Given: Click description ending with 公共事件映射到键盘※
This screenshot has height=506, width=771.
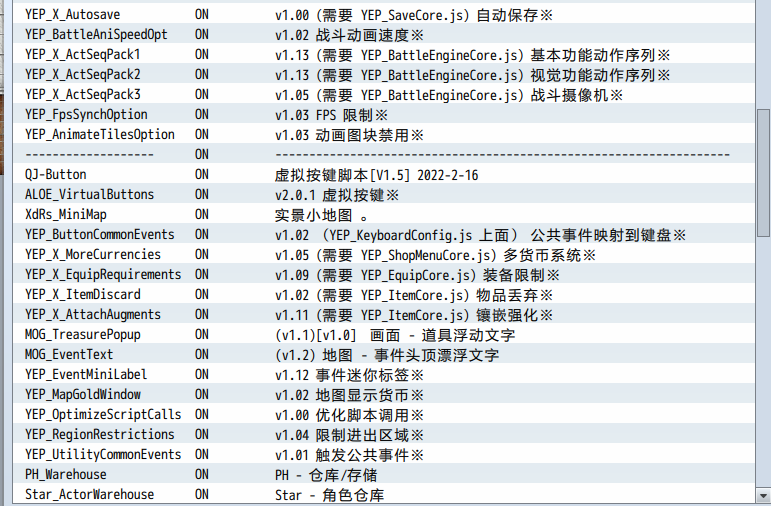Looking at the screenshot, I should tap(480, 236).
